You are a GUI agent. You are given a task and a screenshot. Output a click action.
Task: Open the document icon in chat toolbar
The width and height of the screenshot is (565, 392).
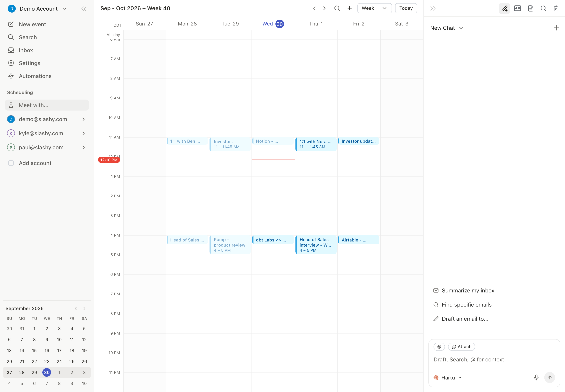coord(531,9)
